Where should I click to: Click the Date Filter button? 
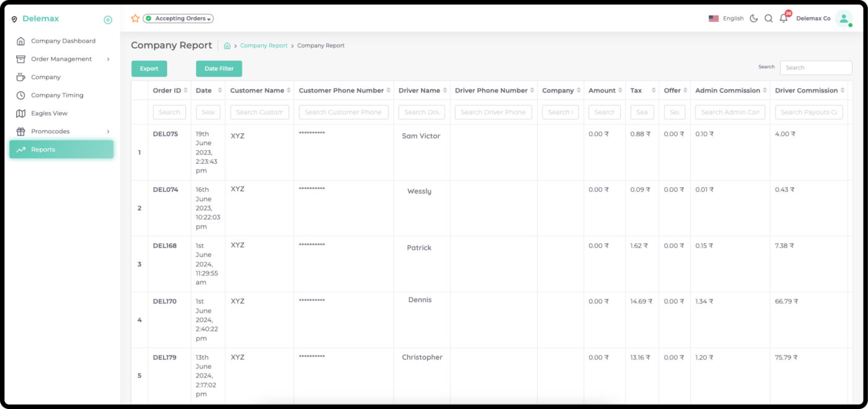pyautogui.click(x=219, y=69)
